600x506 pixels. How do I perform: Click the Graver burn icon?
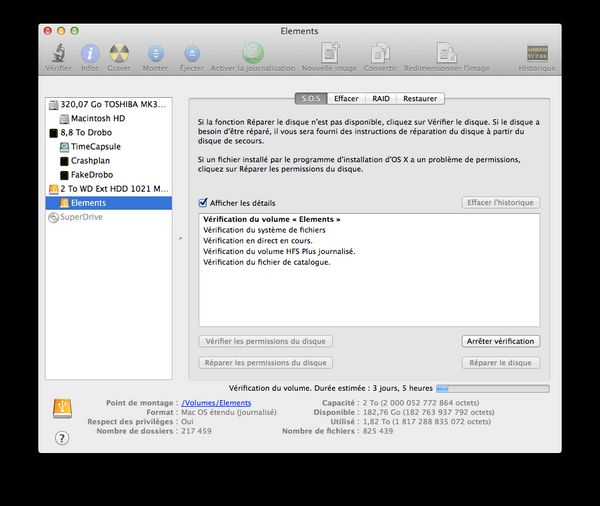(119, 53)
